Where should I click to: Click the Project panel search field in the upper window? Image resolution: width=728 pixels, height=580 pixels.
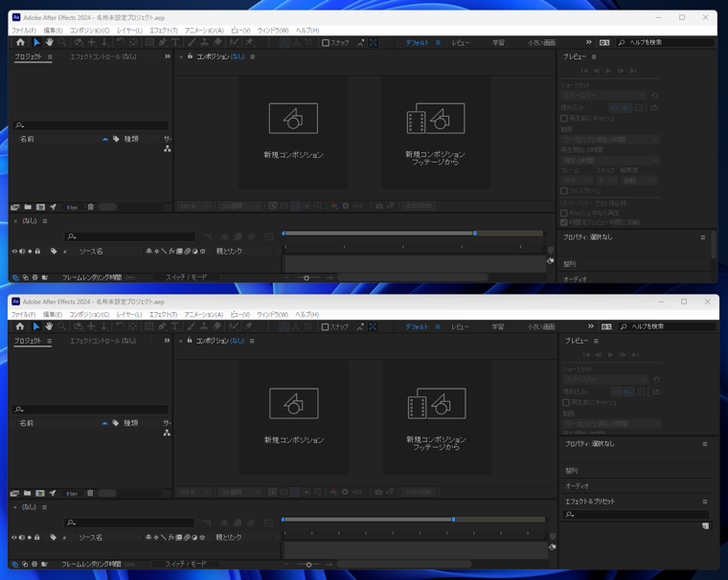pos(91,125)
